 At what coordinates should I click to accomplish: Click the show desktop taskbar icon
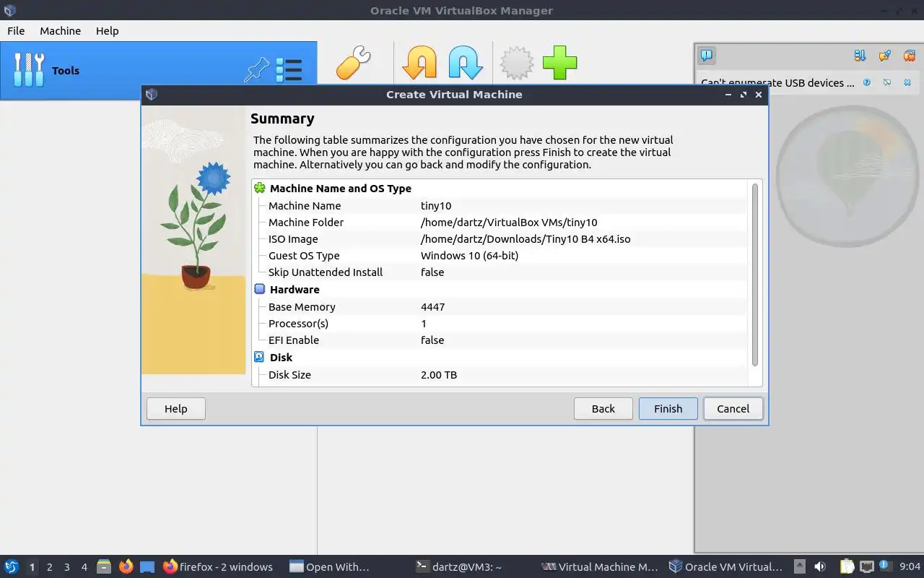[x=147, y=566]
